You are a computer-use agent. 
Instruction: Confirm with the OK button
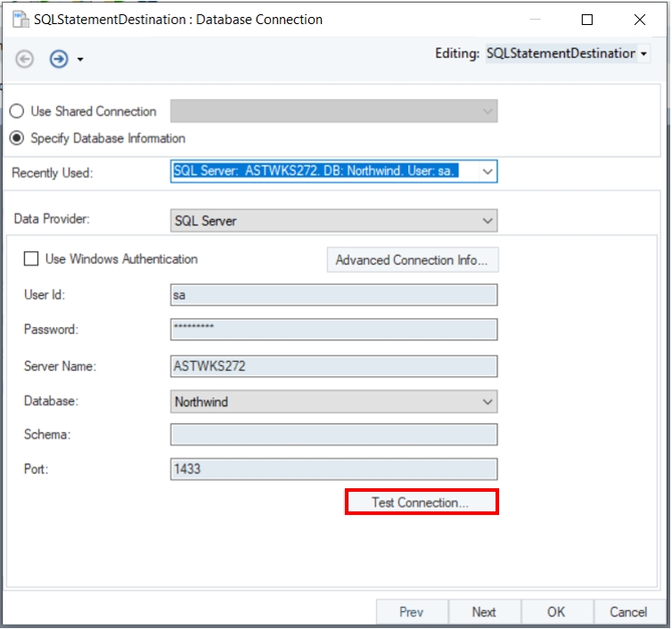pos(556,612)
